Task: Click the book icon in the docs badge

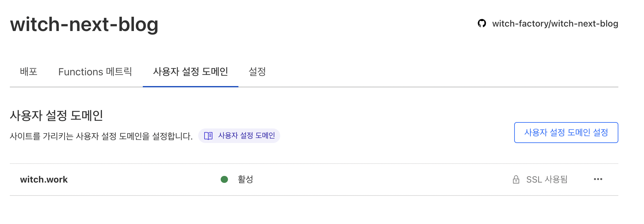Action: tap(208, 136)
